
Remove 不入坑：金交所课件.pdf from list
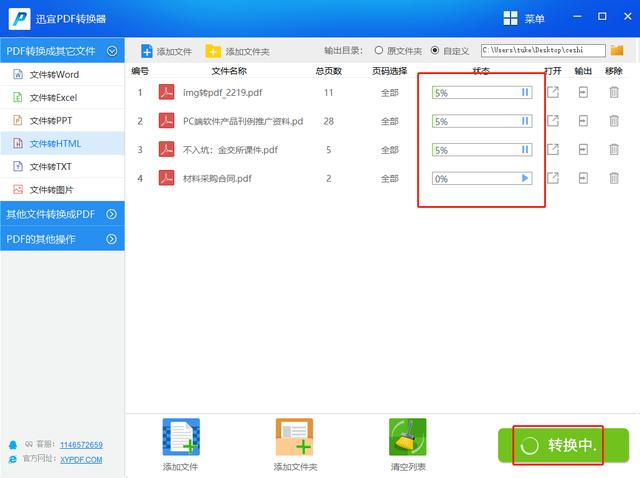click(x=614, y=149)
